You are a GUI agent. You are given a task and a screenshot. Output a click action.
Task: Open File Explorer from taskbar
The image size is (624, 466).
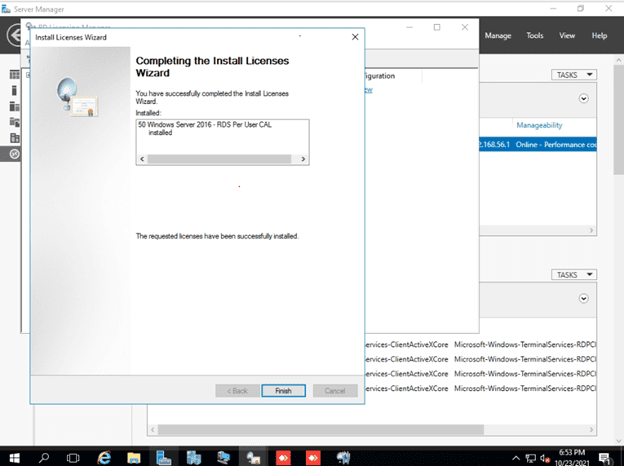[134, 458]
